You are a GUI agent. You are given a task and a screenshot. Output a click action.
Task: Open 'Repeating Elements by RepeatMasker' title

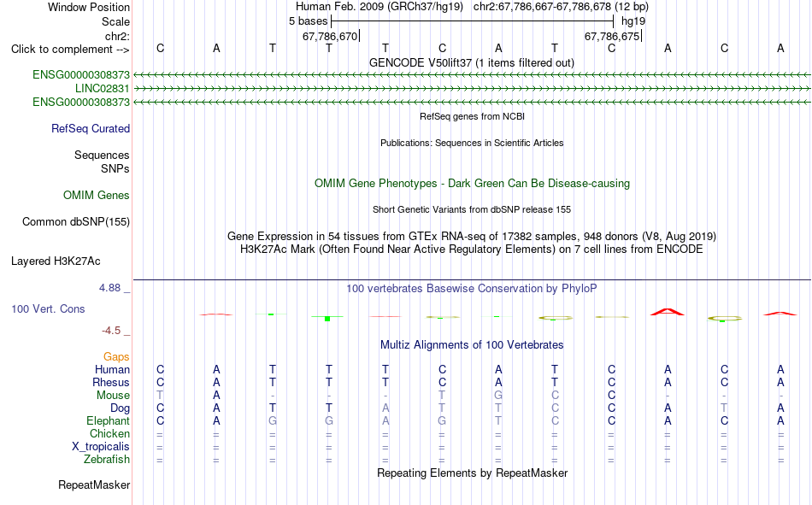tap(473, 473)
